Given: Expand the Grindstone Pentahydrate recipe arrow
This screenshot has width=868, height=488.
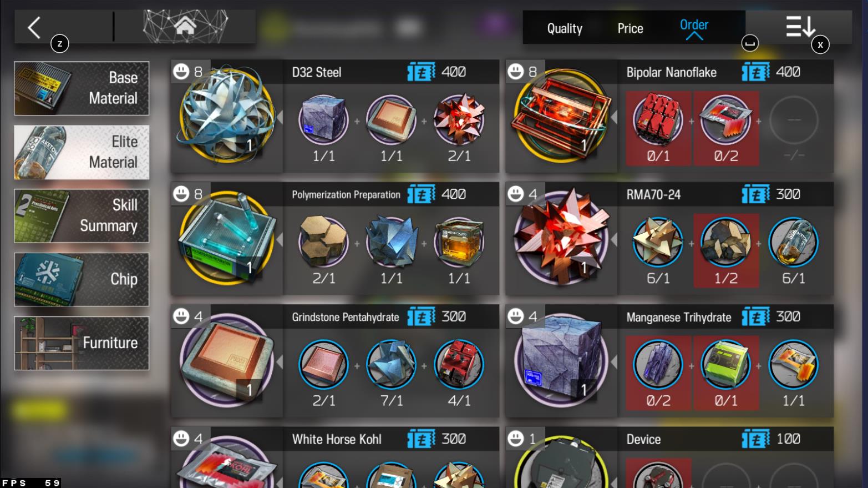Looking at the screenshot, I should point(280,362).
